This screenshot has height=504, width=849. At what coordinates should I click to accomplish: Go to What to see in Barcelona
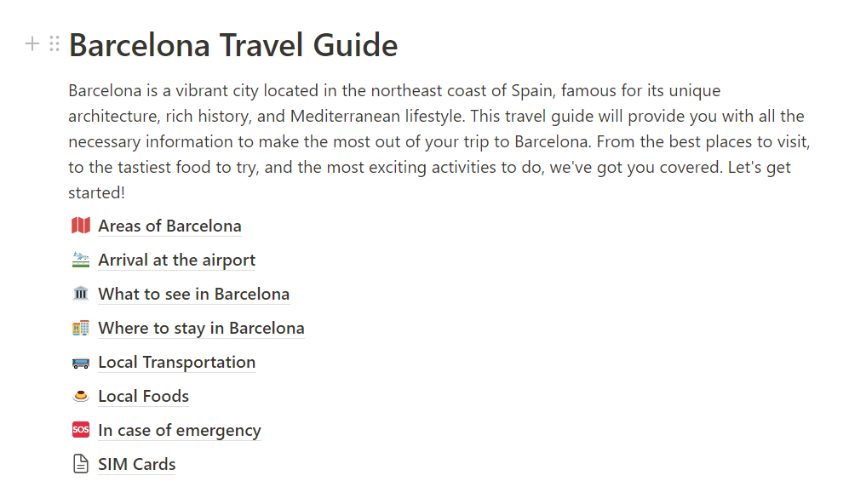[193, 294]
